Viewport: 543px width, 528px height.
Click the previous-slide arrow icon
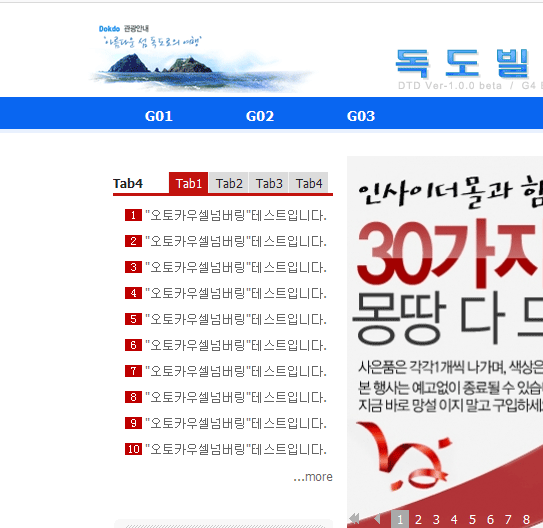377,519
